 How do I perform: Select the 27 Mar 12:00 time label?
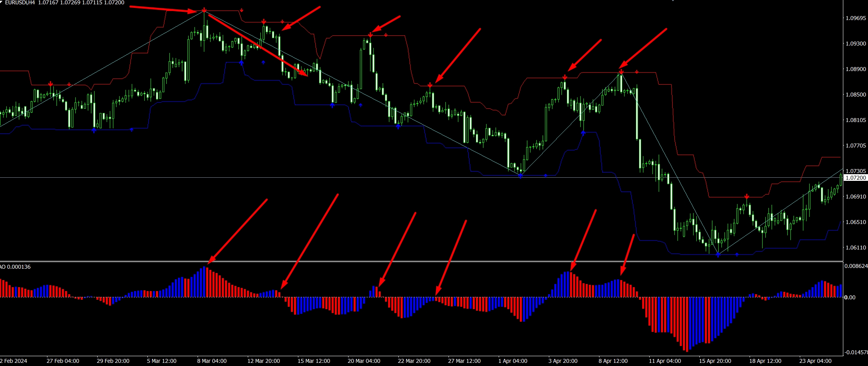pos(464,361)
